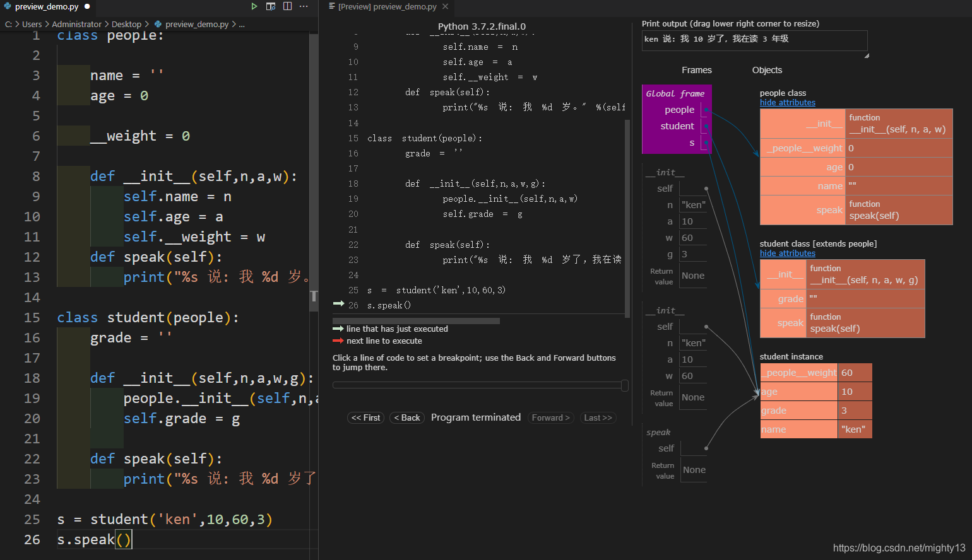
Task: Open the More Actions ellipsis menu
Action: tap(304, 6)
